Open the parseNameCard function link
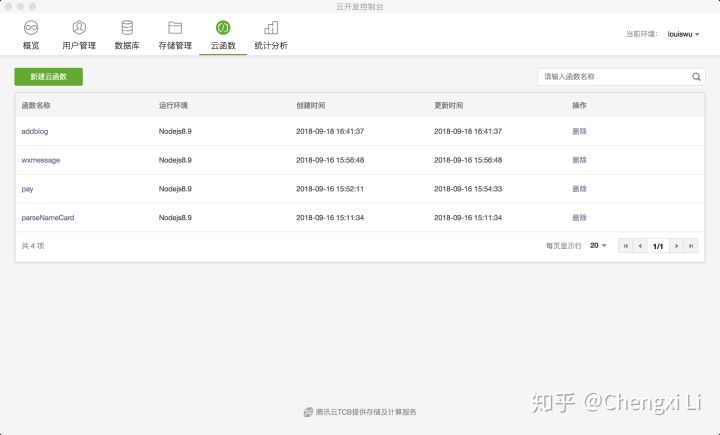720x435 pixels. 48,218
